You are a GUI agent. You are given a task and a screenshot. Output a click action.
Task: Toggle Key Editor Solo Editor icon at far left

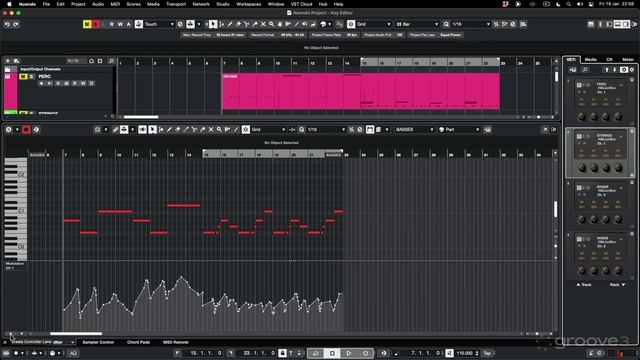(9, 130)
